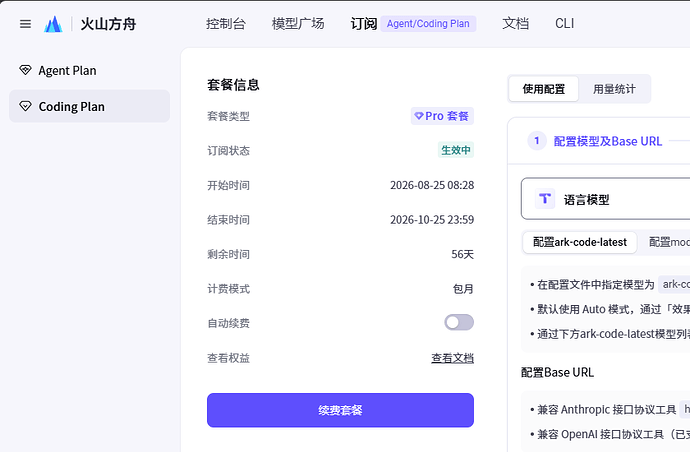Click the Agent Plan diamond icon
The height and width of the screenshot is (452, 690).
[x=25, y=70]
